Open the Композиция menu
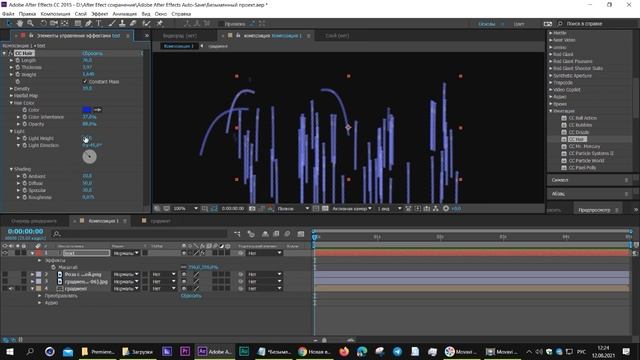640x360 pixels. [x=56, y=14]
